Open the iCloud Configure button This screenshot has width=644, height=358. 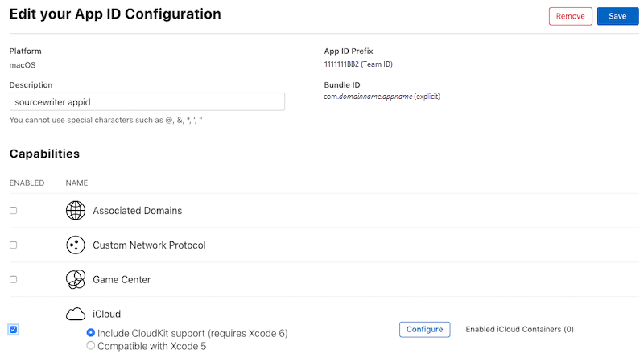pyautogui.click(x=425, y=330)
